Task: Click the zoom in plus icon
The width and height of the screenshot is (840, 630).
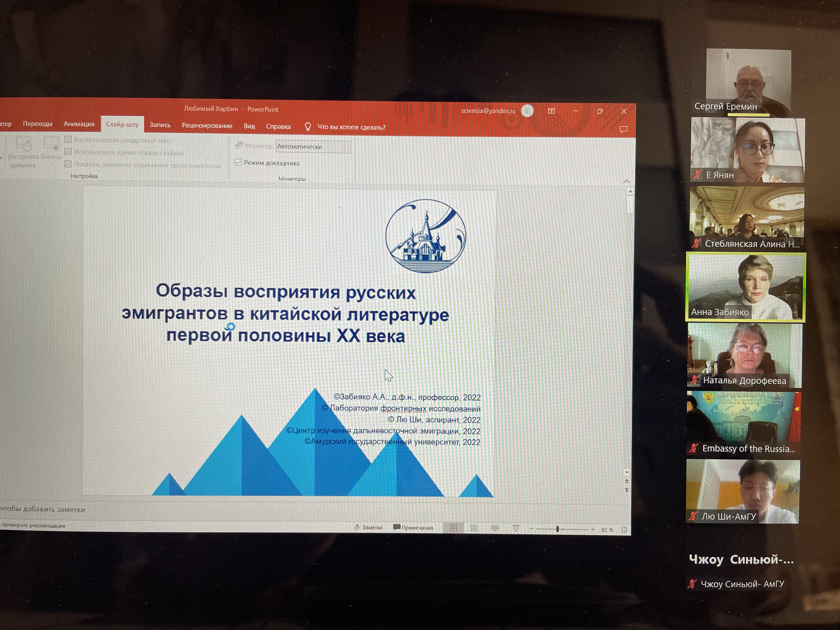Action: [x=593, y=529]
